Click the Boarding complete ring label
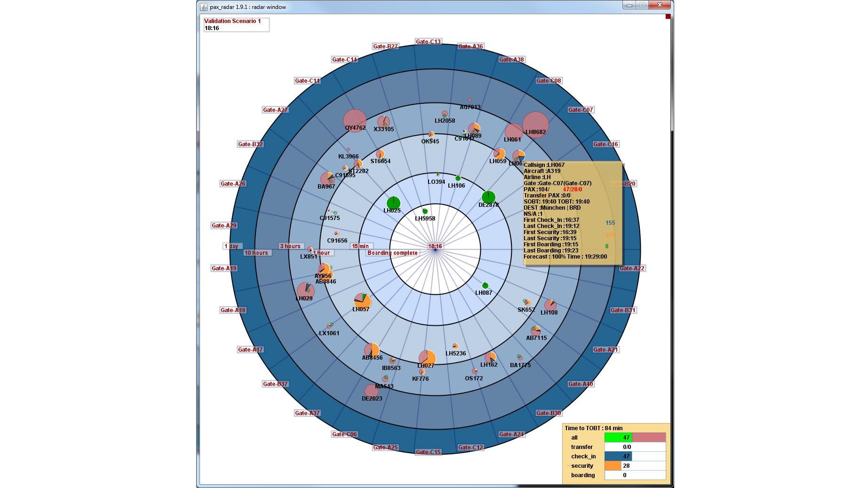 point(393,252)
